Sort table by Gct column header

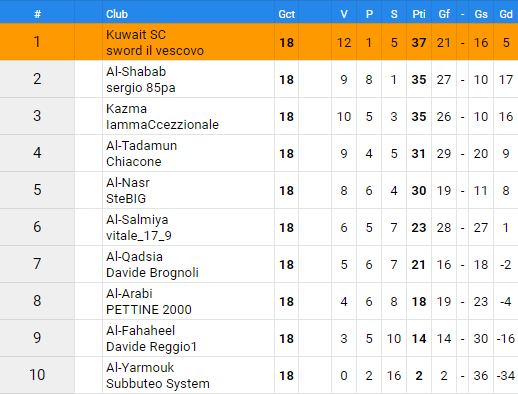tap(287, 14)
